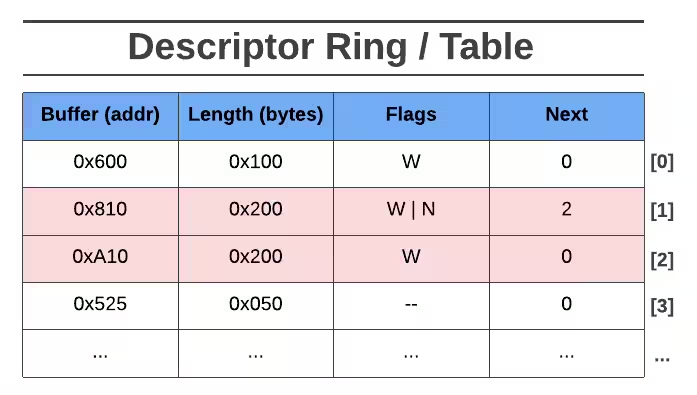
Task: Click the 0x050 length cell
Action: click(256, 306)
